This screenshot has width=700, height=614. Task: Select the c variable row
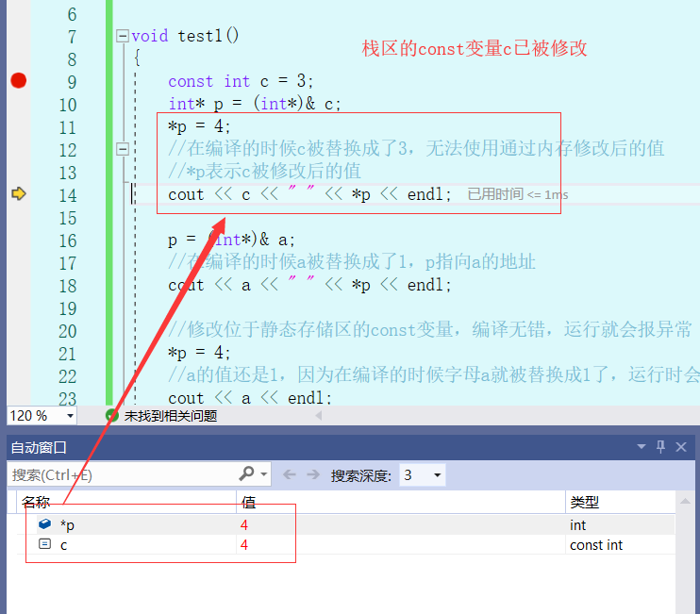pyautogui.click(x=346, y=545)
